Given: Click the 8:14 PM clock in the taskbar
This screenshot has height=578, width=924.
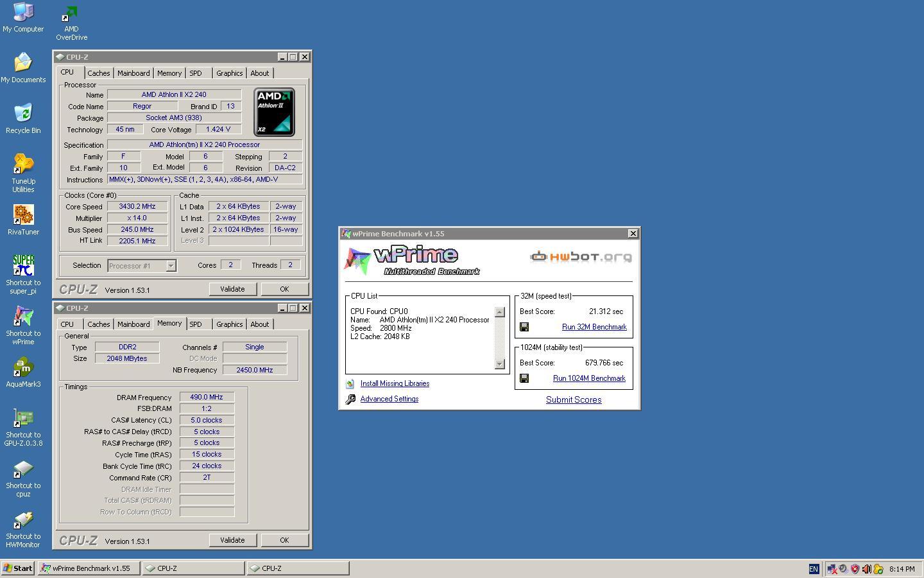Looking at the screenshot, I should click(x=902, y=569).
